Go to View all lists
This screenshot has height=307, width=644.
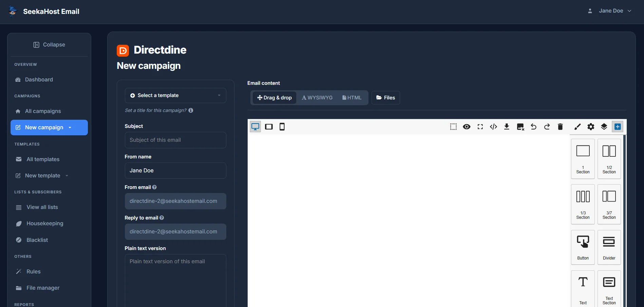pyautogui.click(x=49, y=207)
